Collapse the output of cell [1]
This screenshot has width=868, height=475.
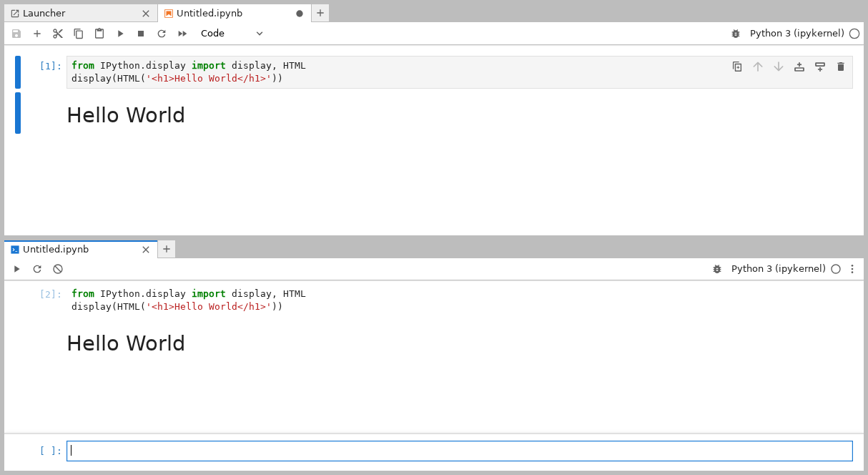[18, 113]
